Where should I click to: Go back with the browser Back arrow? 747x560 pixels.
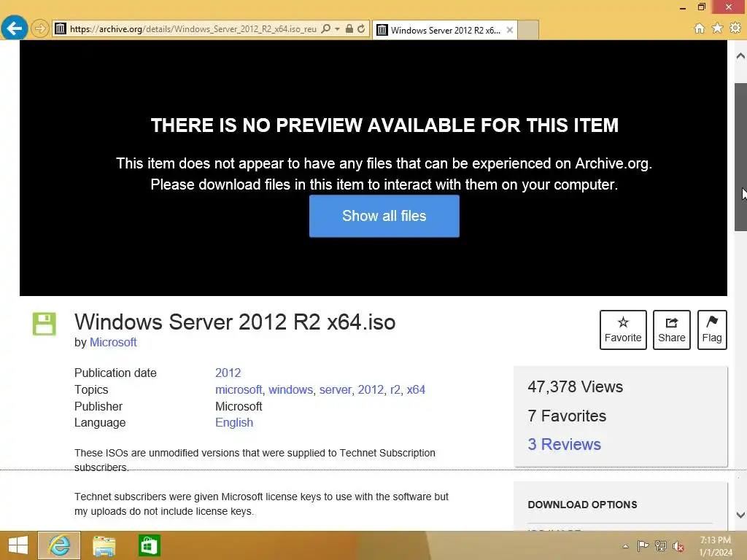(x=15, y=28)
